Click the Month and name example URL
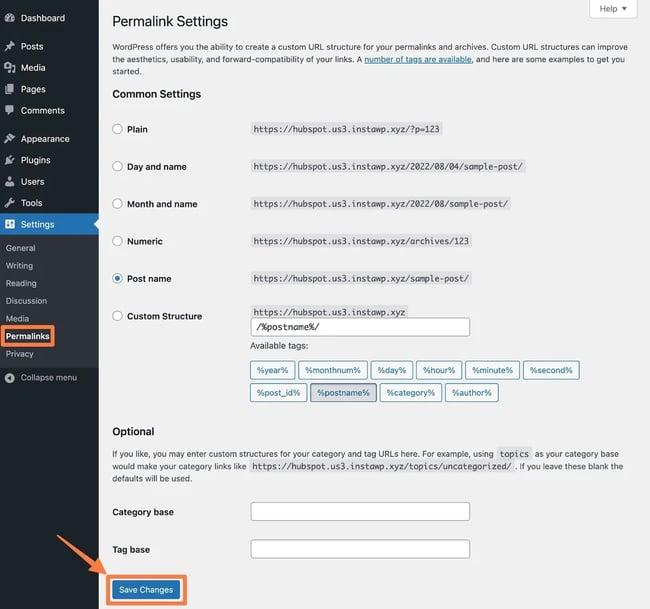 [381, 204]
